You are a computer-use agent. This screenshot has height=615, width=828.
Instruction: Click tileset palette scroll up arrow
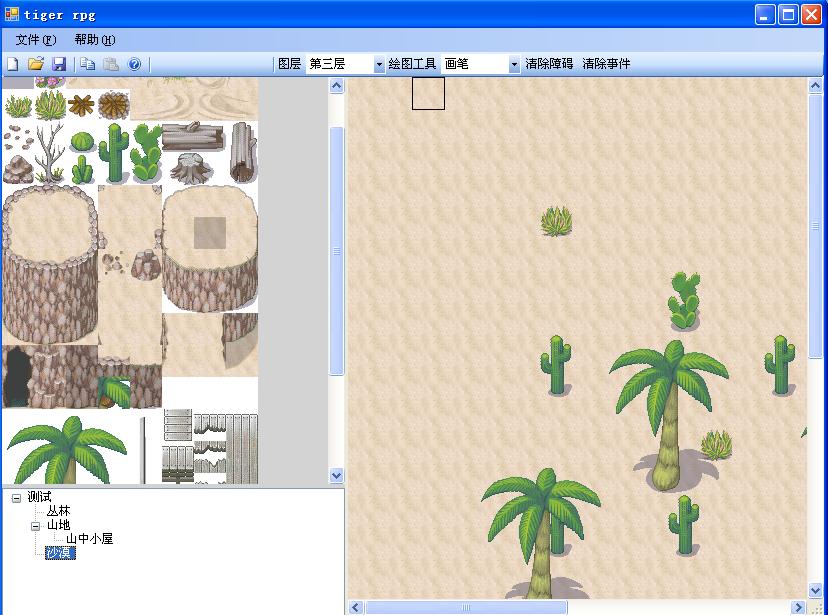pyautogui.click(x=337, y=86)
